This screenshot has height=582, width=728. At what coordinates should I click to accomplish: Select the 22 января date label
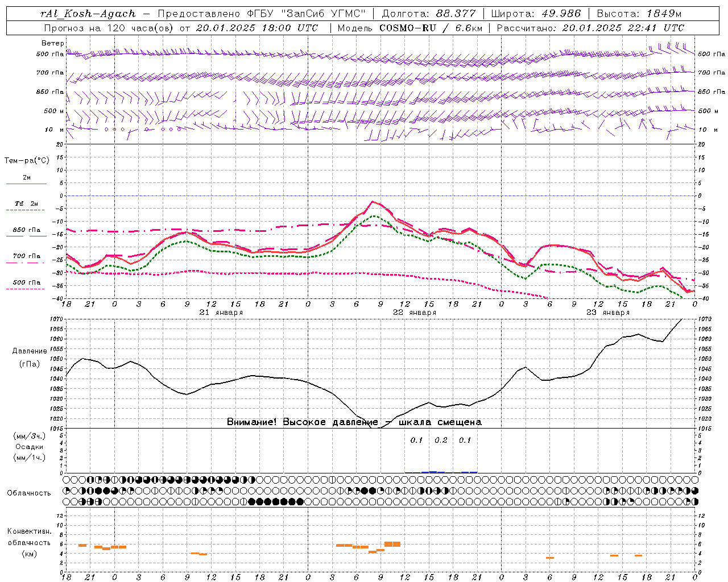(x=415, y=313)
